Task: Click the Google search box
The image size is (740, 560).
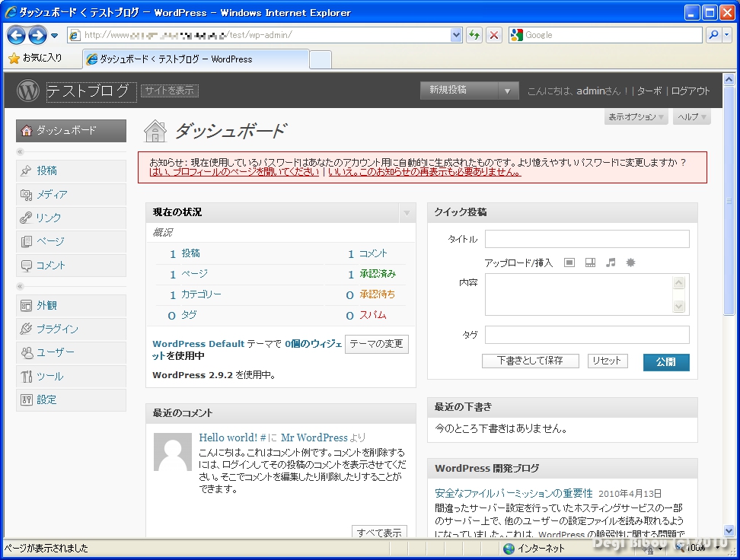Action: point(607,35)
